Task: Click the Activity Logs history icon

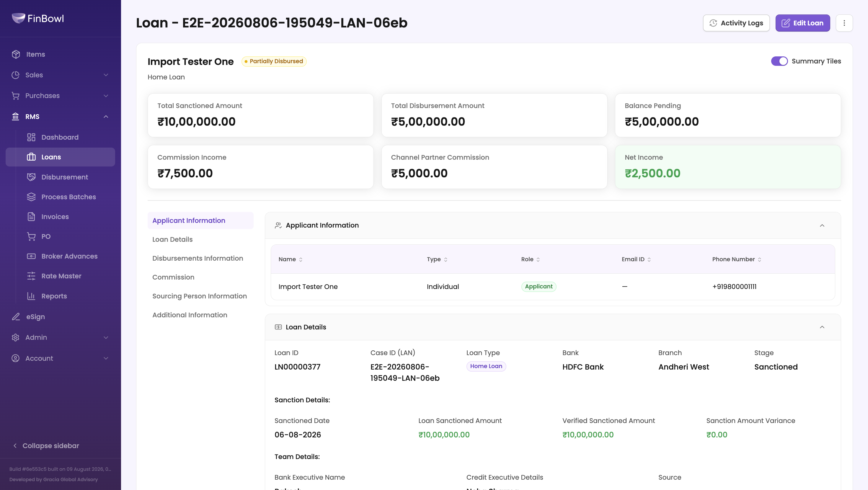Action: pyautogui.click(x=713, y=23)
